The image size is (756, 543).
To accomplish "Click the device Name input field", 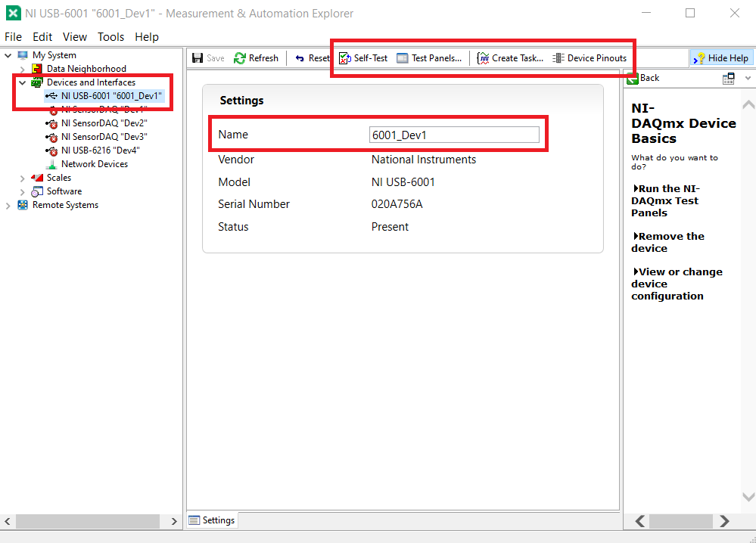I will 454,135.
